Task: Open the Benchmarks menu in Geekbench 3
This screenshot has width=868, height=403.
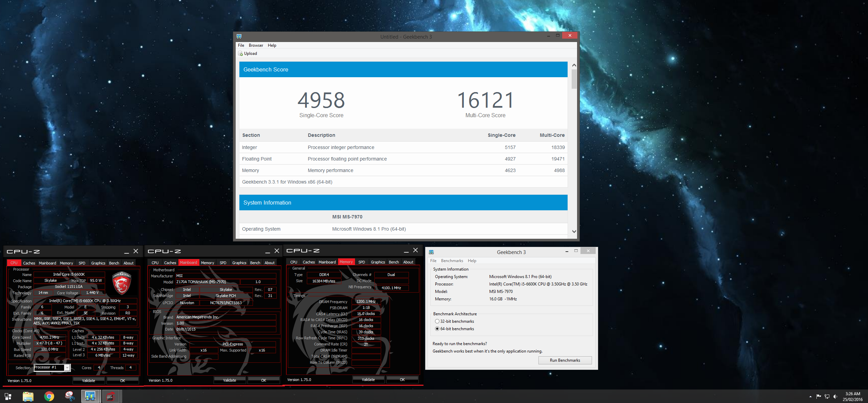Action: 452,261
